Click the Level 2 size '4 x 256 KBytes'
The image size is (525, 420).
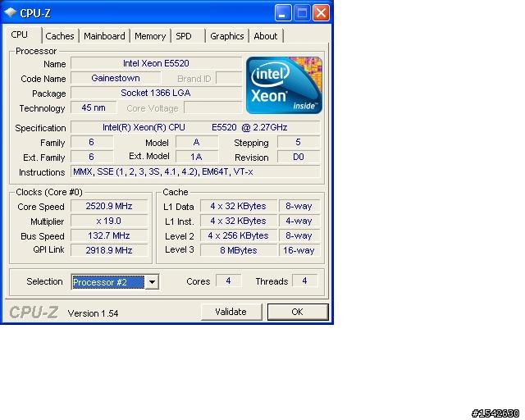point(239,235)
